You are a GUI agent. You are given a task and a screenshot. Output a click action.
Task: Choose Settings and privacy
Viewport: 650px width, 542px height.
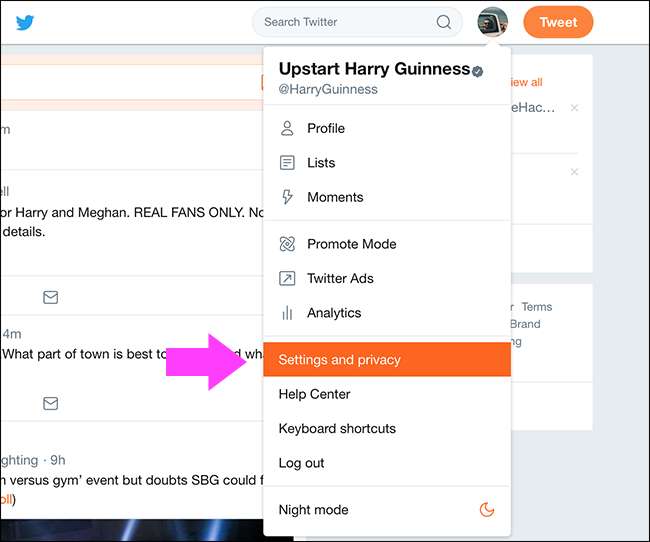click(x=339, y=360)
